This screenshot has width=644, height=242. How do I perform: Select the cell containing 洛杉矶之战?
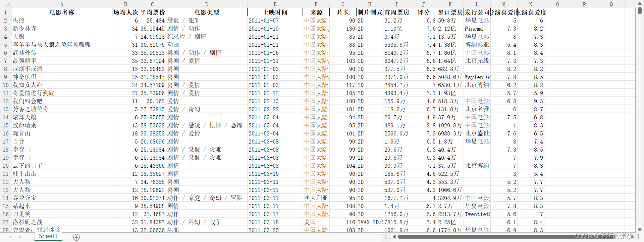(62, 222)
